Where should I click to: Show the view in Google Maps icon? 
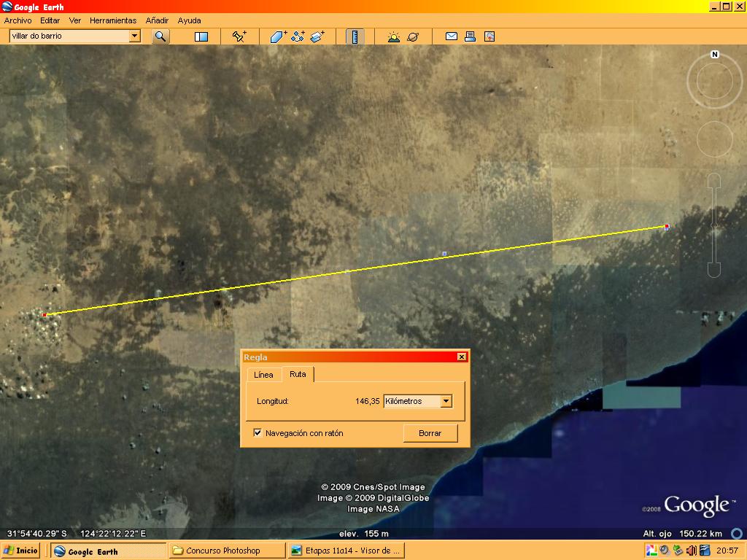489,36
